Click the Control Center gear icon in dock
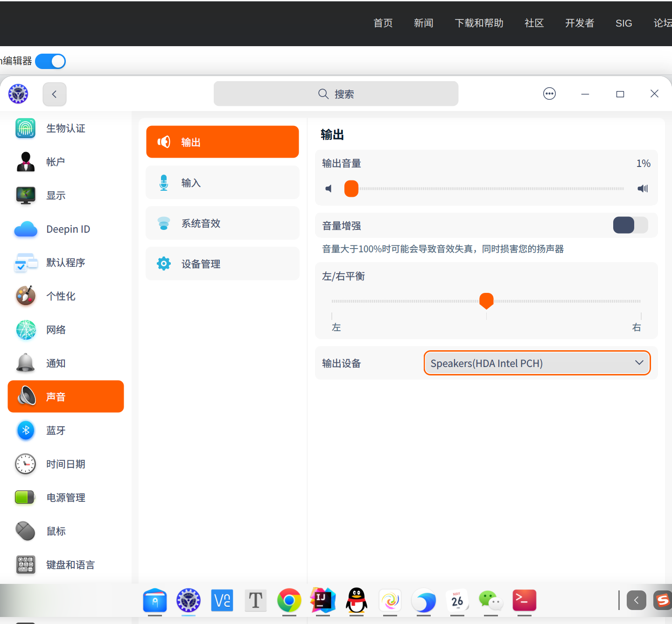The height and width of the screenshot is (624, 672). tap(189, 600)
